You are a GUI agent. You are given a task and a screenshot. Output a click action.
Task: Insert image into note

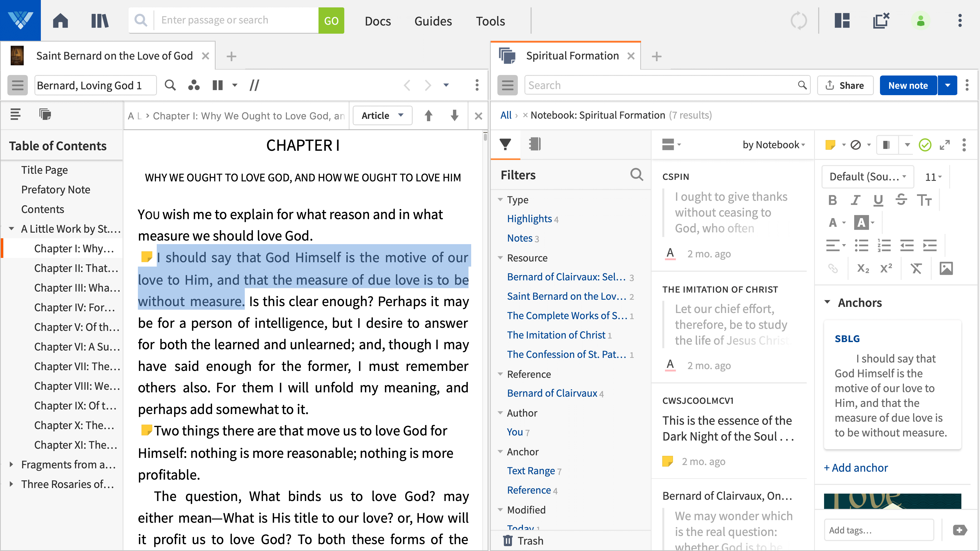(x=946, y=268)
